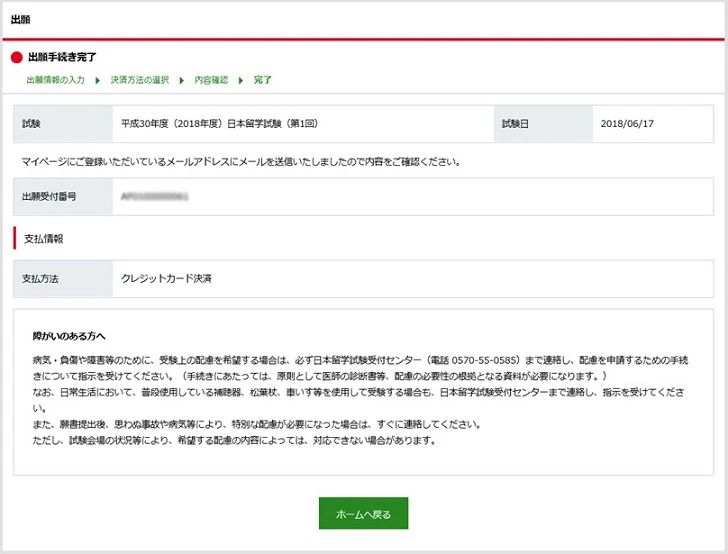
Task: Select the 出願手続き完了 heading
Action: (x=62, y=57)
